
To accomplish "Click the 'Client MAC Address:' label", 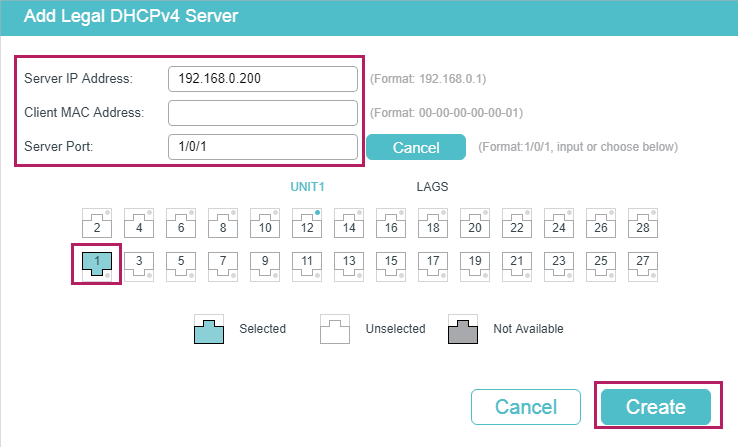I will (84, 112).
